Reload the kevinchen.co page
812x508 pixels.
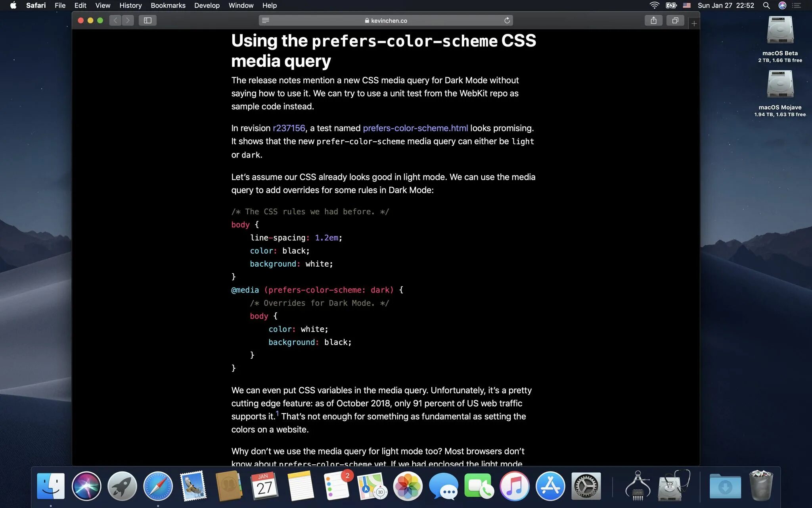click(x=507, y=20)
